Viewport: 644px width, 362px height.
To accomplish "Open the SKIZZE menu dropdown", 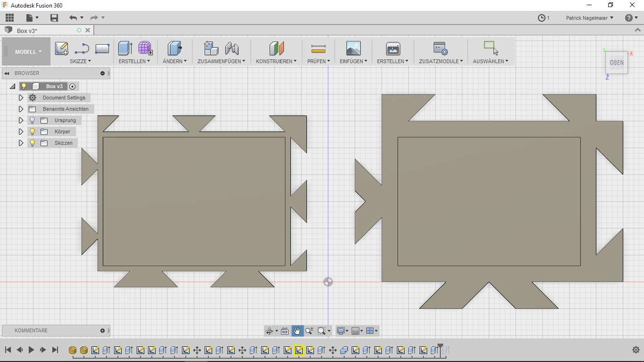I will (x=80, y=61).
